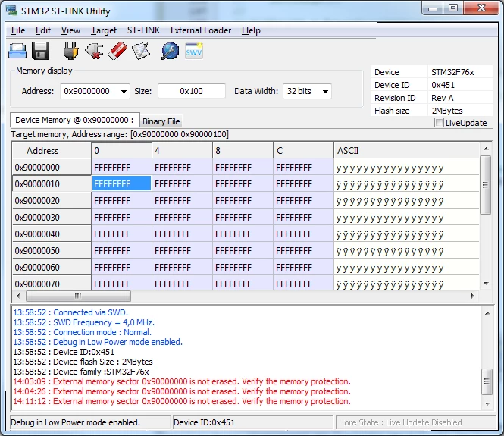Click the Full chip erase eraser icon
The width and height of the screenshot is (504, 436).
pos(117,51)
